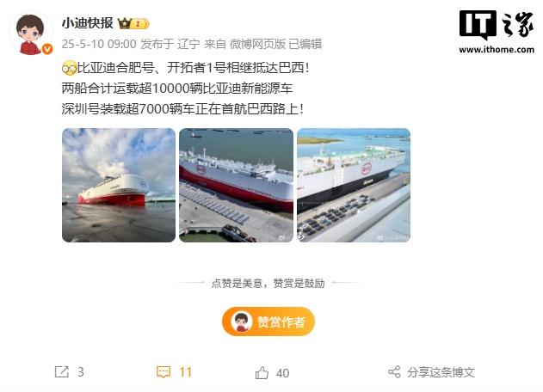Open 小迪快报 profile avatar

click(32, 34)
